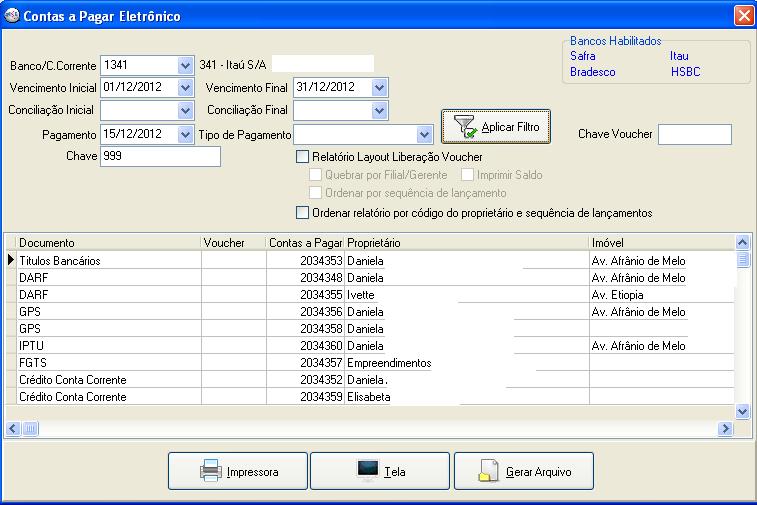Click the application icon in title bar
The height and width of the screenshot is (505, 757).
12,15
